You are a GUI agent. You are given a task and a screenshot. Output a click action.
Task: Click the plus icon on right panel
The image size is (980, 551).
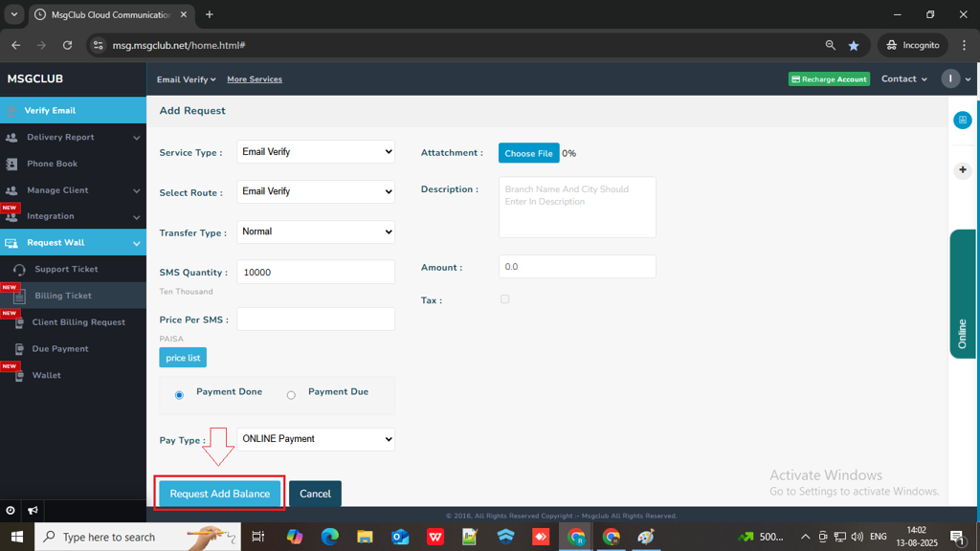963,170
